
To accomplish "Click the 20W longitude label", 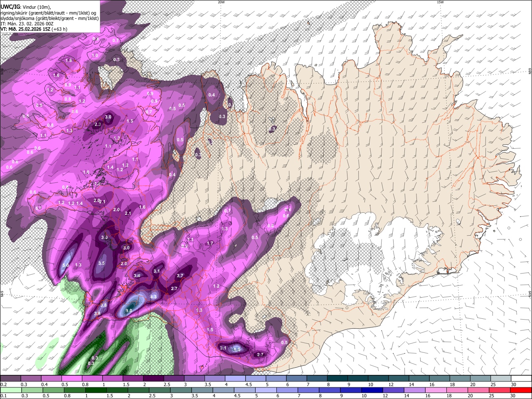I will pos(222,2).
